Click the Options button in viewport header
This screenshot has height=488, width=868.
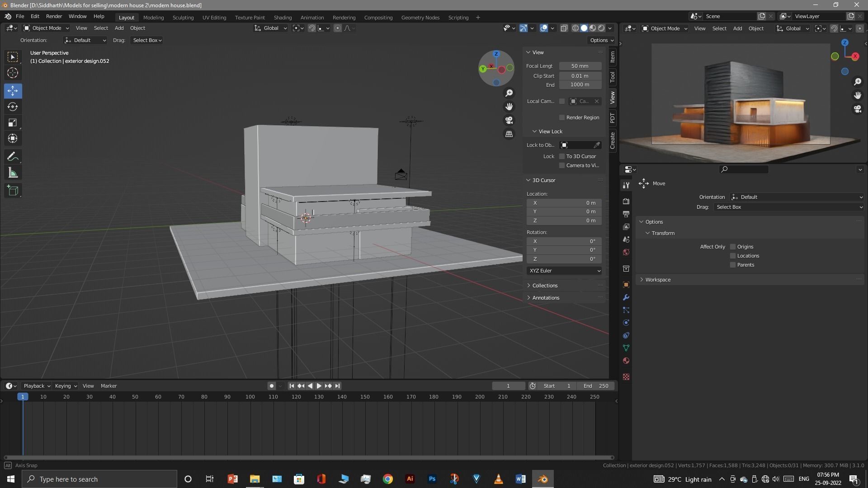pos(602,40)
